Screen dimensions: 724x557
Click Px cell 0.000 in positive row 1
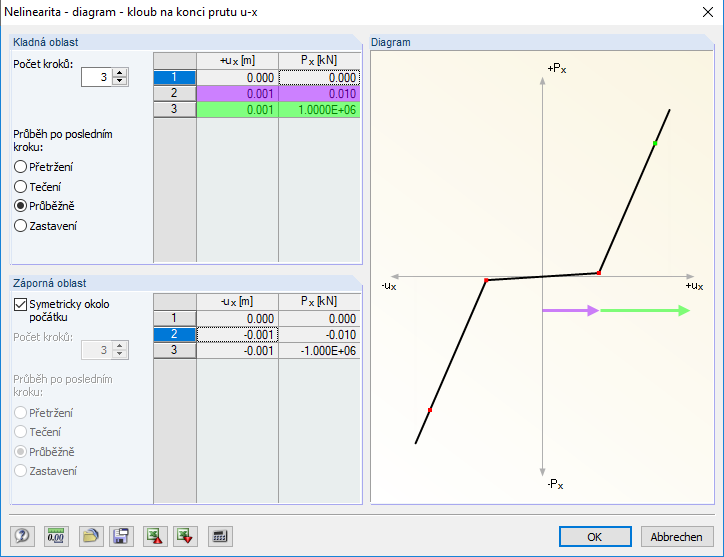point(319,78)
